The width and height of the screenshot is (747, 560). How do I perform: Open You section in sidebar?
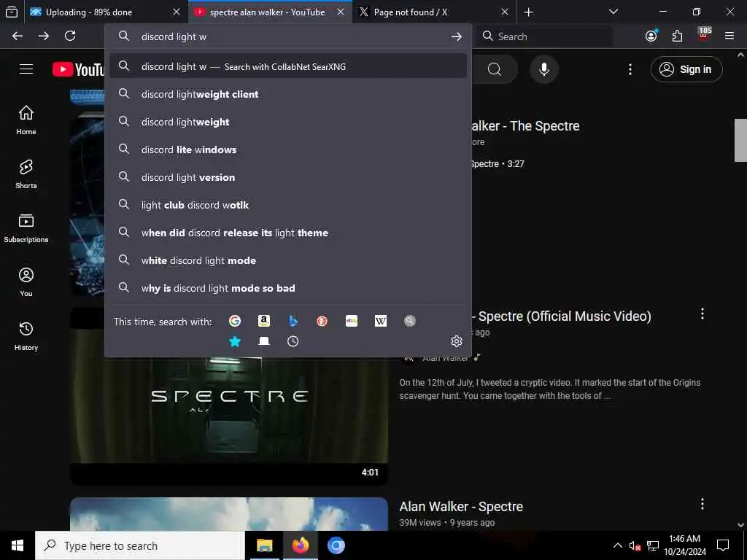pyautogui.click(x=26, y=282)
